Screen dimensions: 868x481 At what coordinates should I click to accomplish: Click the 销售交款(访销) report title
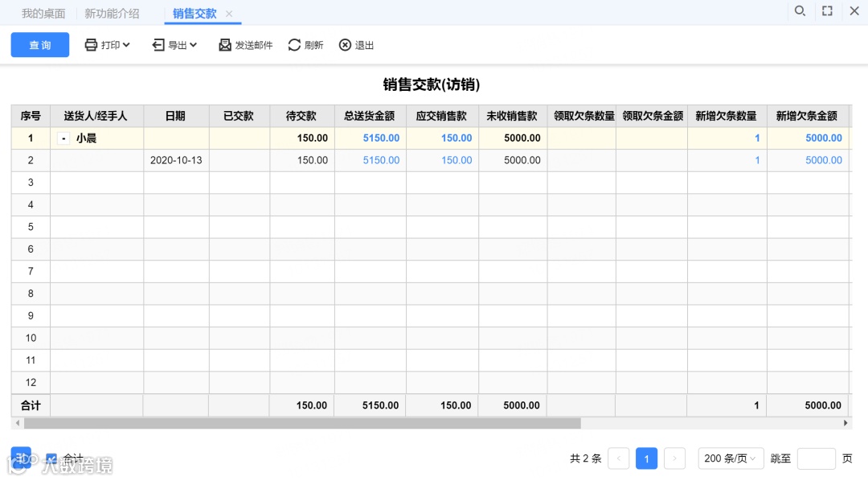[x=432, y=84]
